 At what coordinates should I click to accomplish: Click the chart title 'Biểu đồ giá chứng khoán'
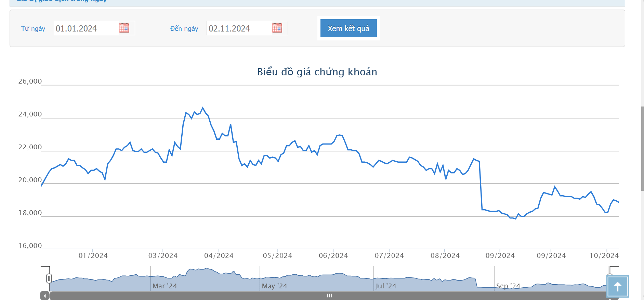[317, 72]
